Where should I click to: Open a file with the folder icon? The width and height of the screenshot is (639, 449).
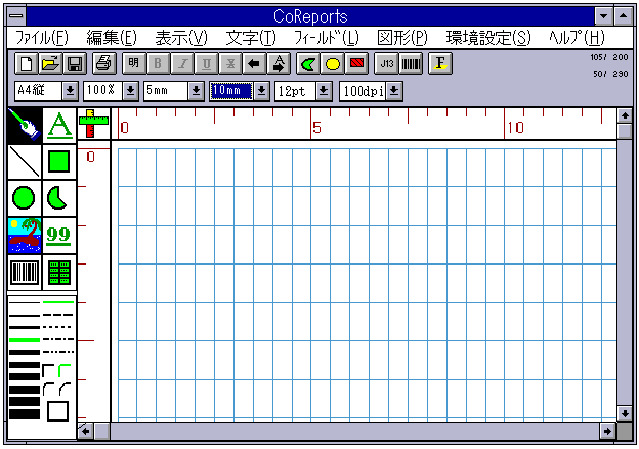(x=50, y=64)
